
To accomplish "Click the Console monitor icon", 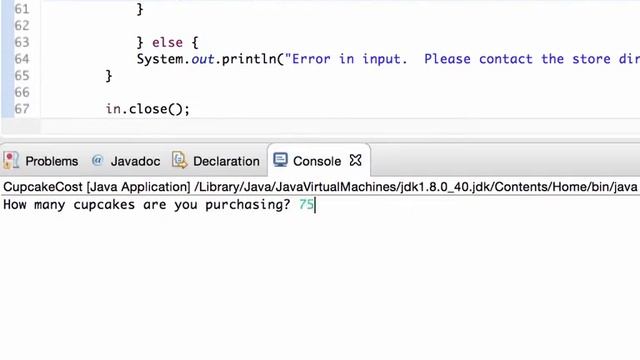I will [280, 160].
